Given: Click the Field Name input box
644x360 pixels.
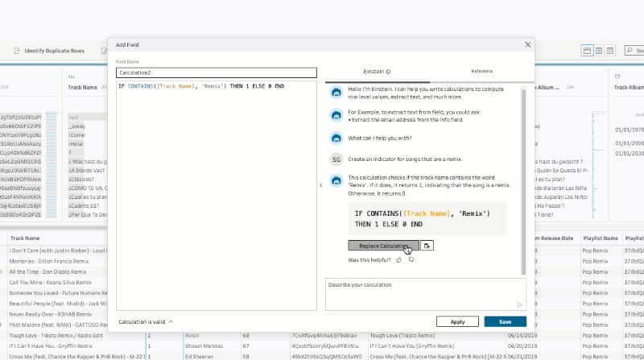Looking at the screenshot, I should [217, 72].
